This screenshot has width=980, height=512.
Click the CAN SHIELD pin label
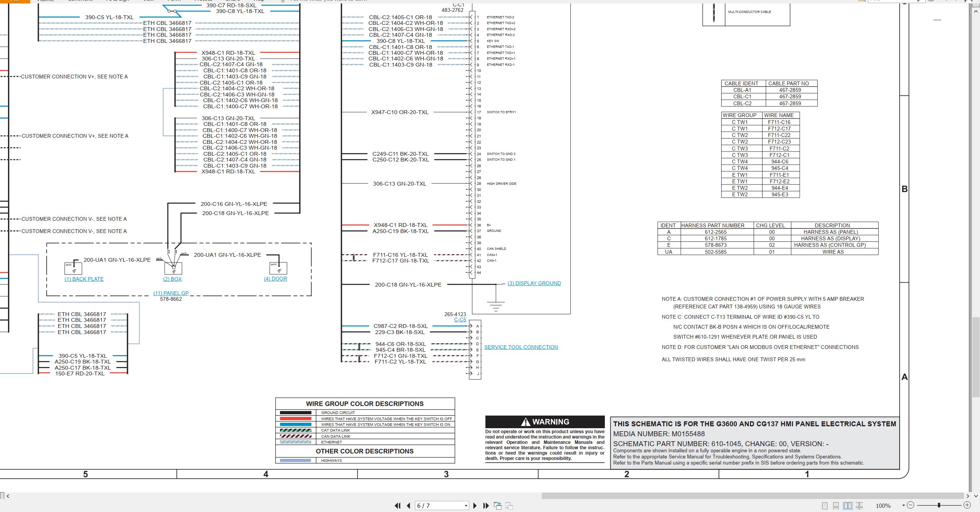pos(496,249)
